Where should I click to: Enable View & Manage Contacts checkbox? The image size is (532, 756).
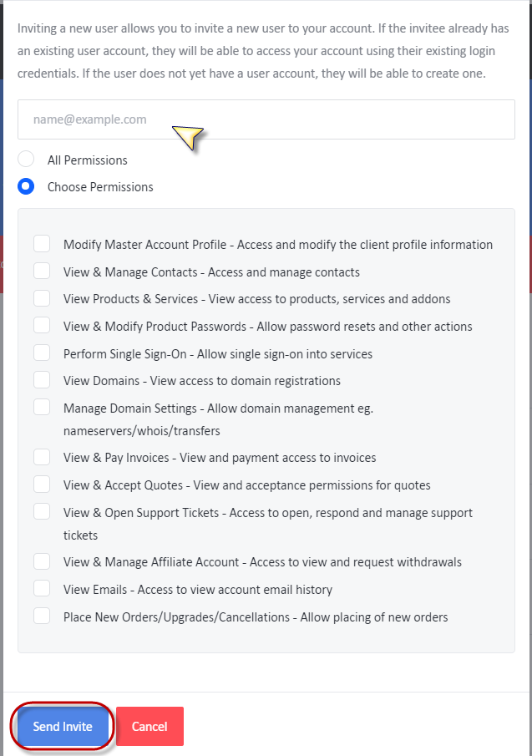coord(42,271)
